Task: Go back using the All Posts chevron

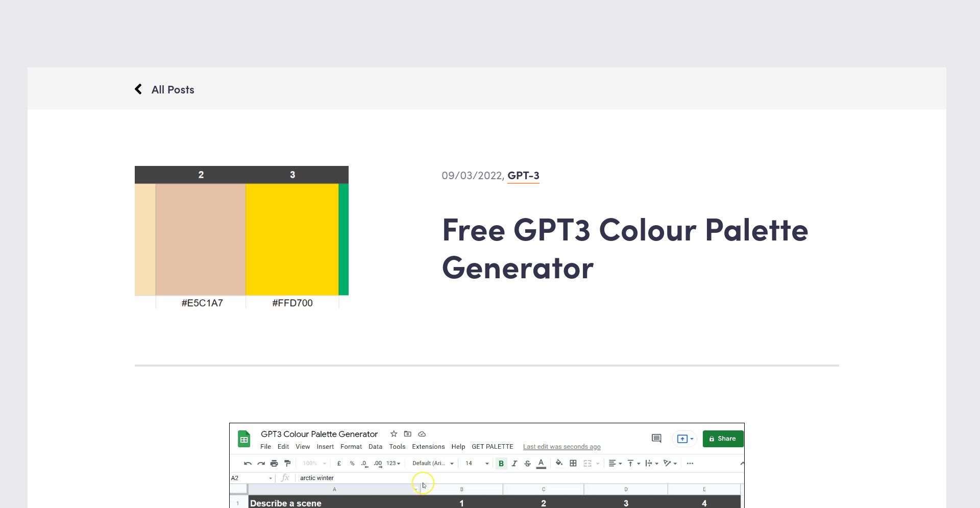Action: click(x=138, y=89)
